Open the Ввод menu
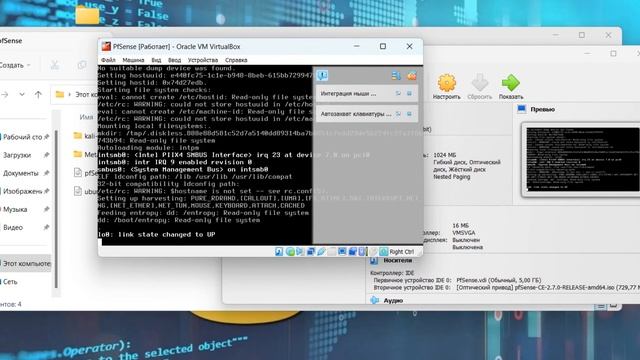Screen dimensions: 640x360 [174, 60]
